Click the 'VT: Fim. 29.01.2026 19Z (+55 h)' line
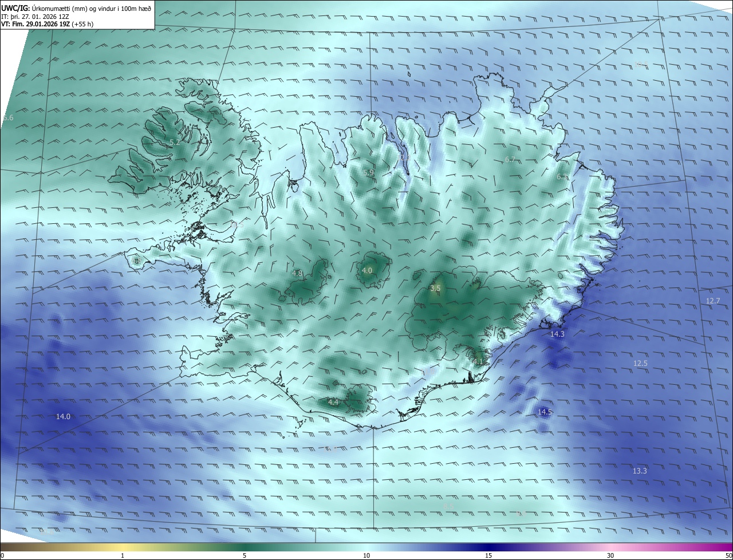This screenshot has height=560, width=733. 48,24
